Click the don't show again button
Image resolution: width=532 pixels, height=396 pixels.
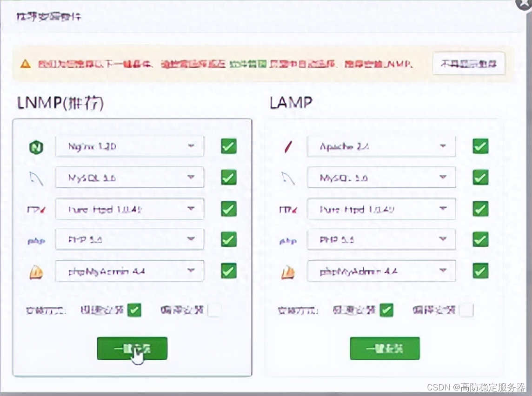pos(469,63)
